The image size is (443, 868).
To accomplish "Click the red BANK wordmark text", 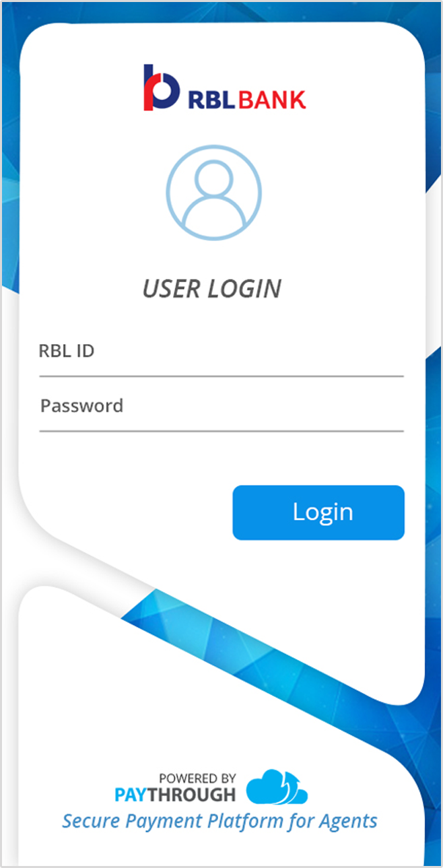I will [x=272, y=100].
